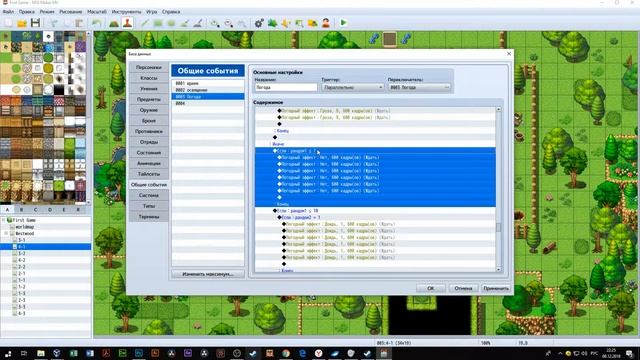Open the Инструменты menu
Viewport: 640px width, 360px height.
click(x=126, y=12)
